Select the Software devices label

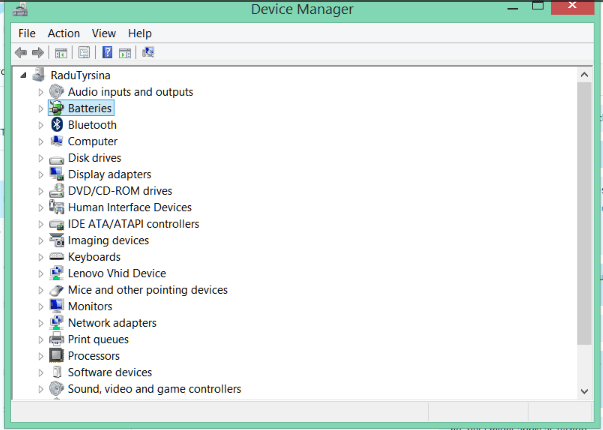pyautogui.click(x=110, y=372)
